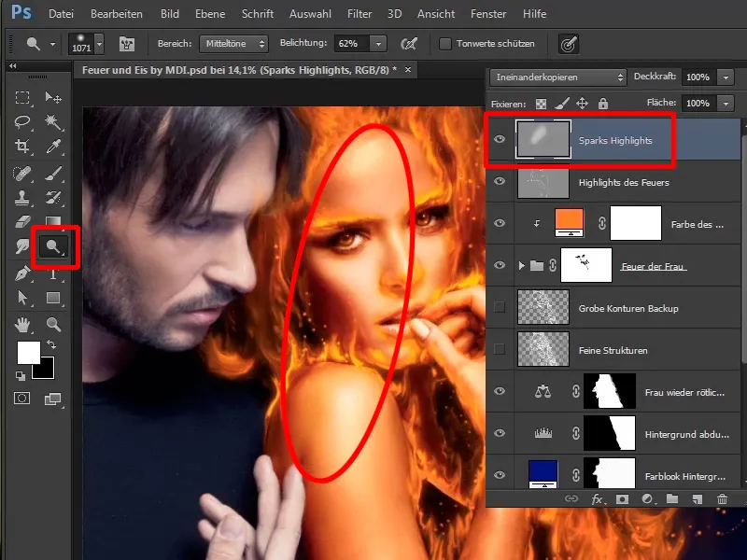The height and width of the screenshot is (560, 747).
Task: Select the Dodge tool in toolbox
Action: [53, 246]
